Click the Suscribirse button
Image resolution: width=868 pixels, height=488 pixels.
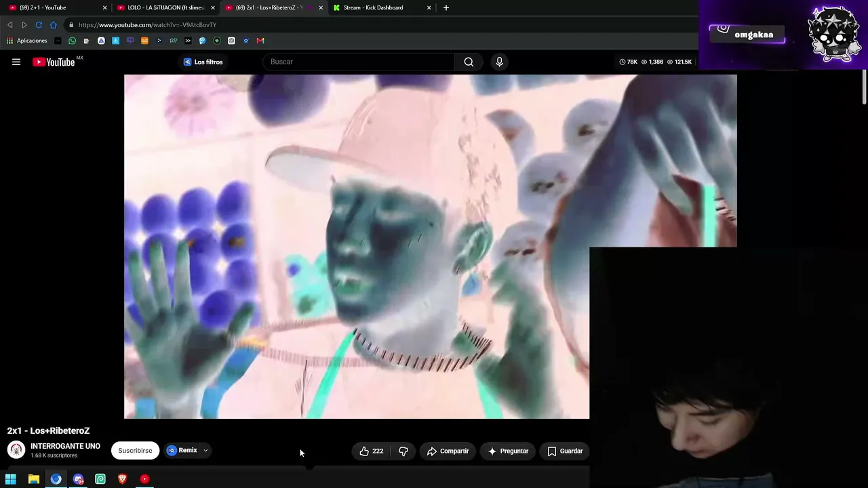(x=135, y=451)
